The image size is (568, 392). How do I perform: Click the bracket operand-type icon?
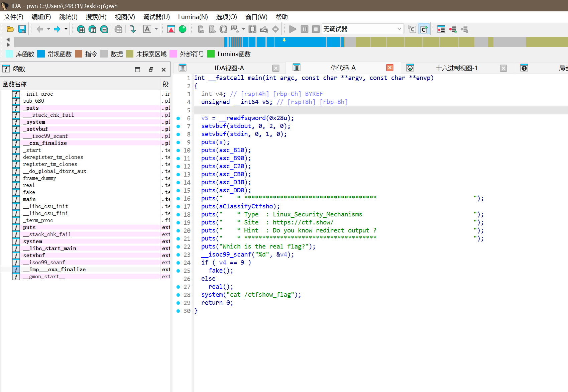tap(252, 29)
